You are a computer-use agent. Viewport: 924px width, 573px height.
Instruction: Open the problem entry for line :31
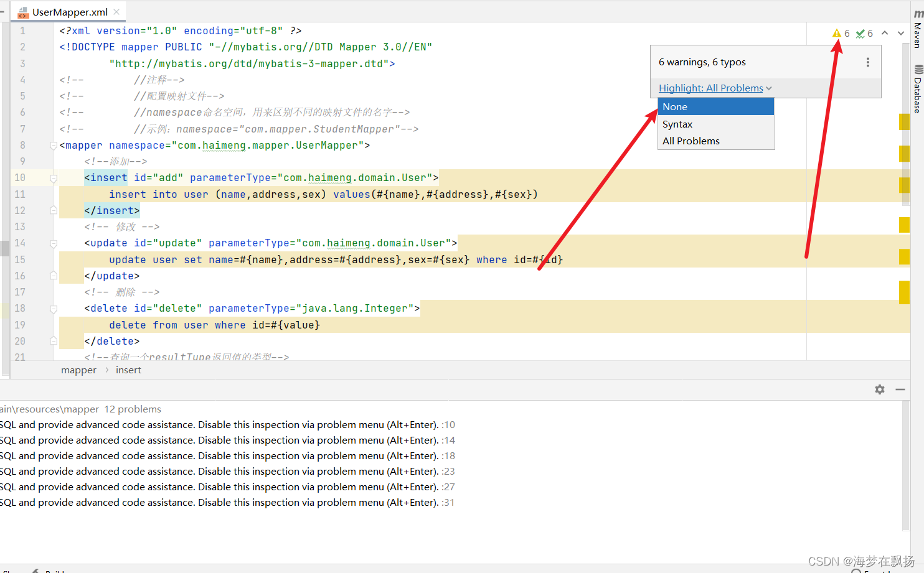227,503
